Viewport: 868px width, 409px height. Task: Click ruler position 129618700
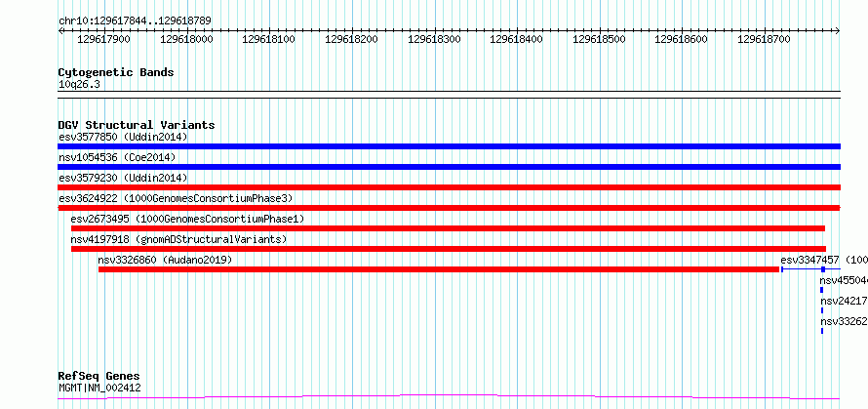click(x=765, y=39)
